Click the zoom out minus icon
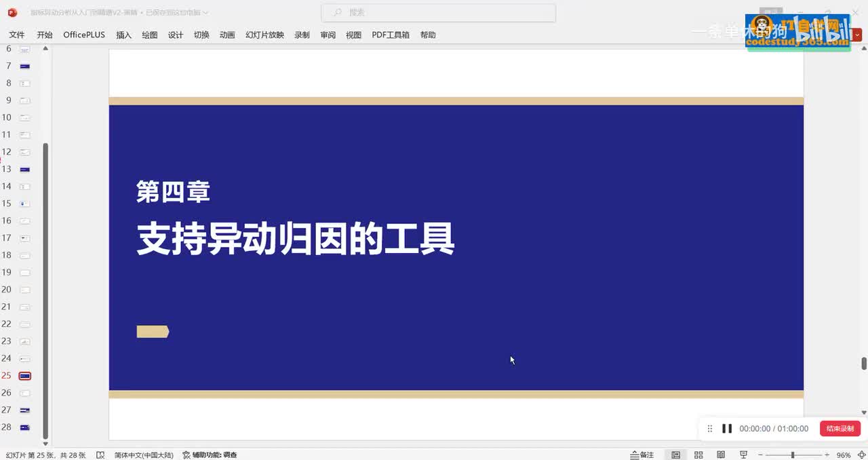 pos(760,455)
